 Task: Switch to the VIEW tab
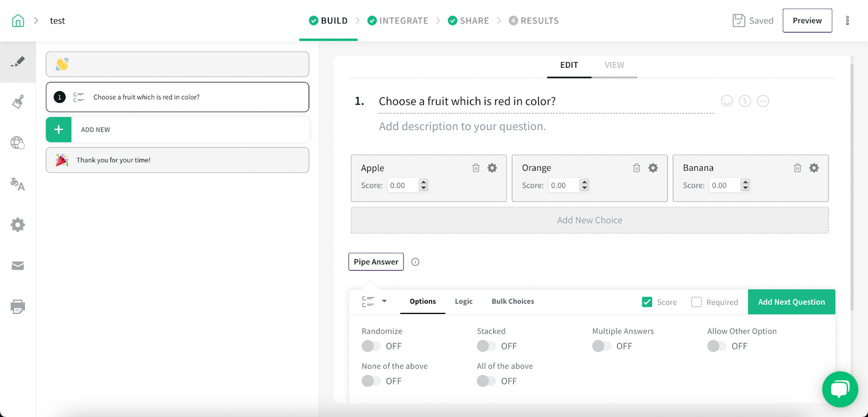(x=614, y=65)
